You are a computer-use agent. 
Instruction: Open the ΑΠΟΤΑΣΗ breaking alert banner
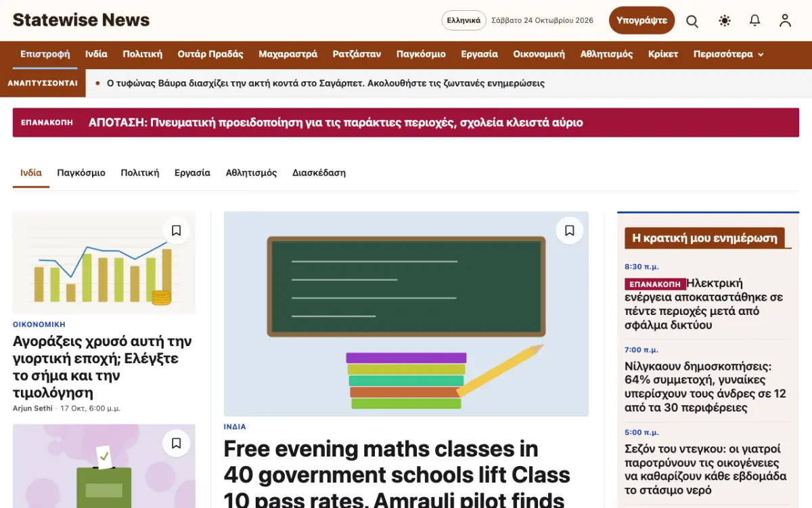(406, 123)
